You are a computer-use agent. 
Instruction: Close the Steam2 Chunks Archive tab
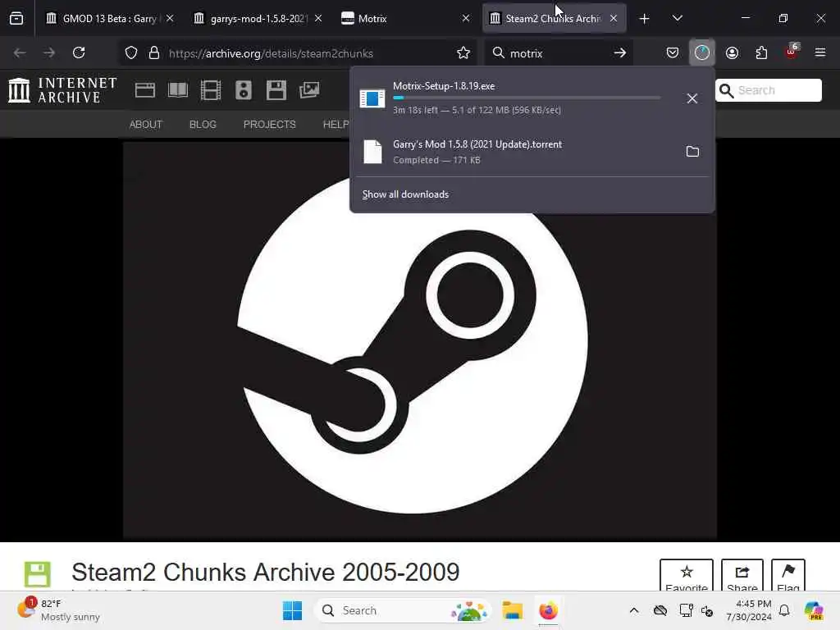[614, 19]
